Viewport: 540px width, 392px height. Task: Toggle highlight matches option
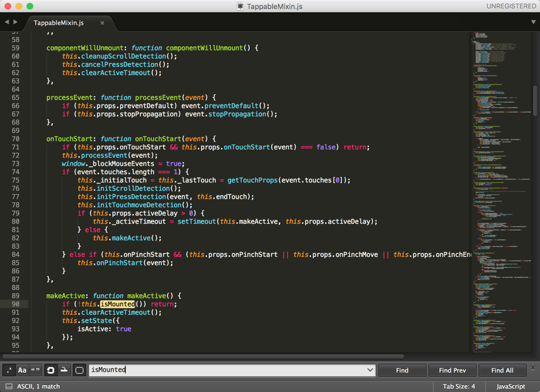coord(79,370)
